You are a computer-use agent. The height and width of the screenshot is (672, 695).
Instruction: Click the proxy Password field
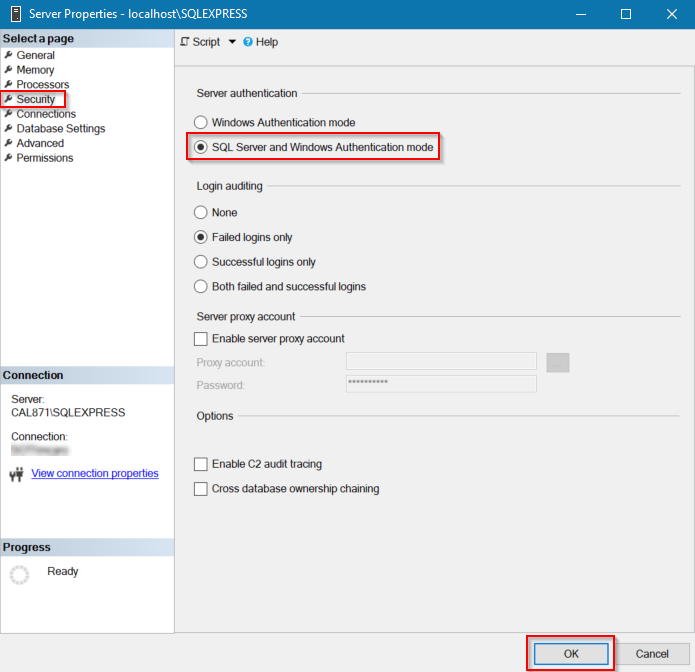click(441, 384)
